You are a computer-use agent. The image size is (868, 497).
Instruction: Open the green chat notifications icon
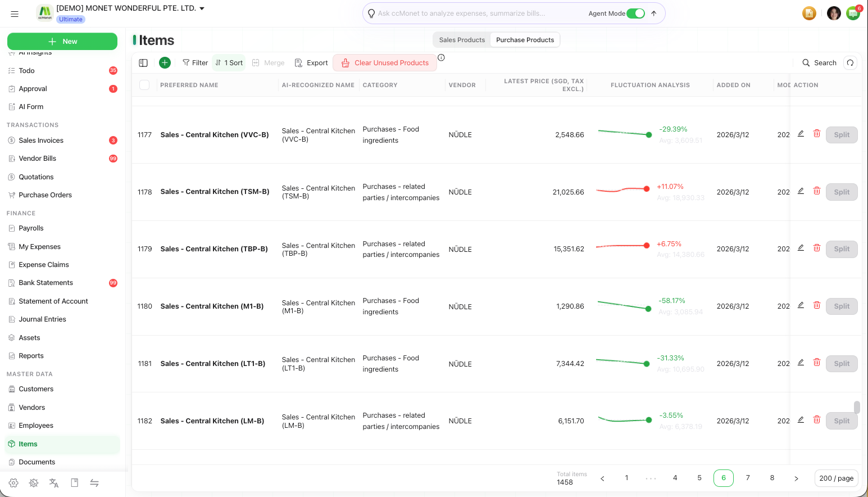[x=853, y=13]
